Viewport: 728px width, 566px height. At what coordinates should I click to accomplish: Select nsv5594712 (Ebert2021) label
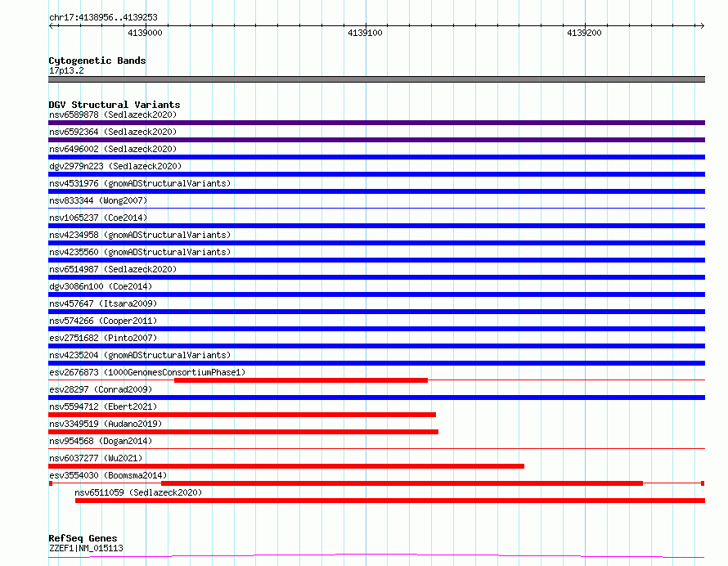(103, 407)
